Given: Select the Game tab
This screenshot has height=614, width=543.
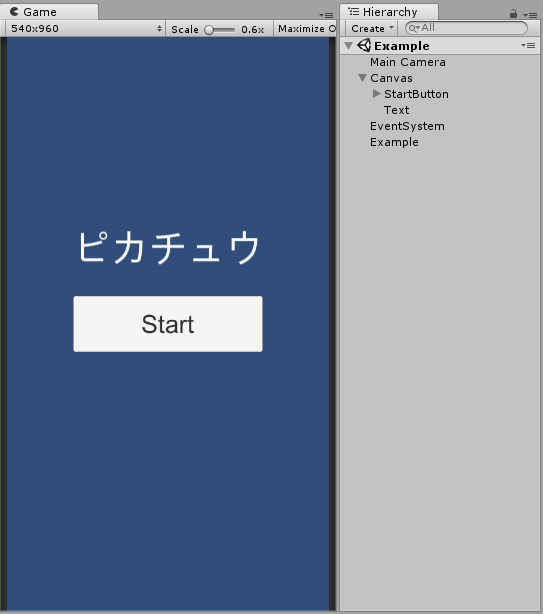Looking at the screenshot, I should (x=49, y=12).
